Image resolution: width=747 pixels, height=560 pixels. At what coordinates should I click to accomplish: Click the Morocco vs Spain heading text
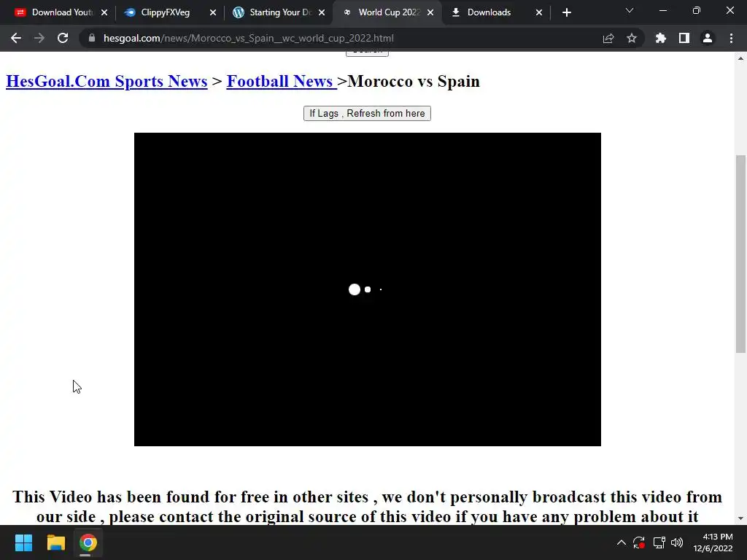pyautogui.click(x=414, y=82)
